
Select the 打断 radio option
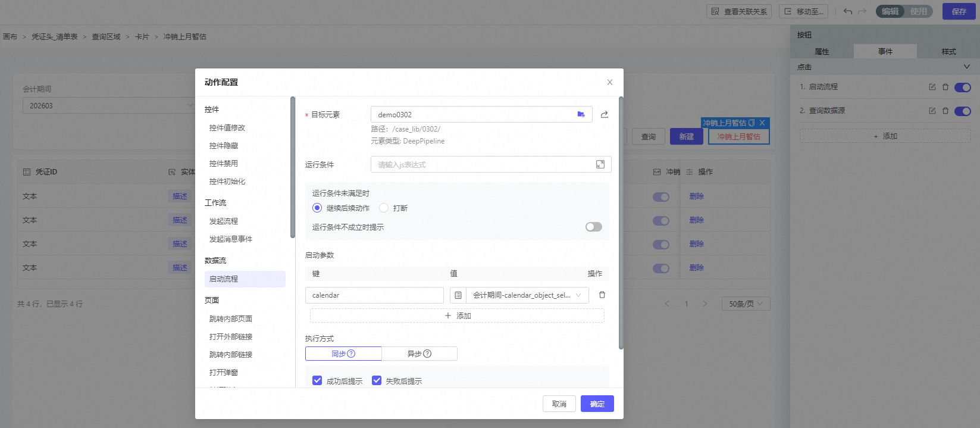384,208
